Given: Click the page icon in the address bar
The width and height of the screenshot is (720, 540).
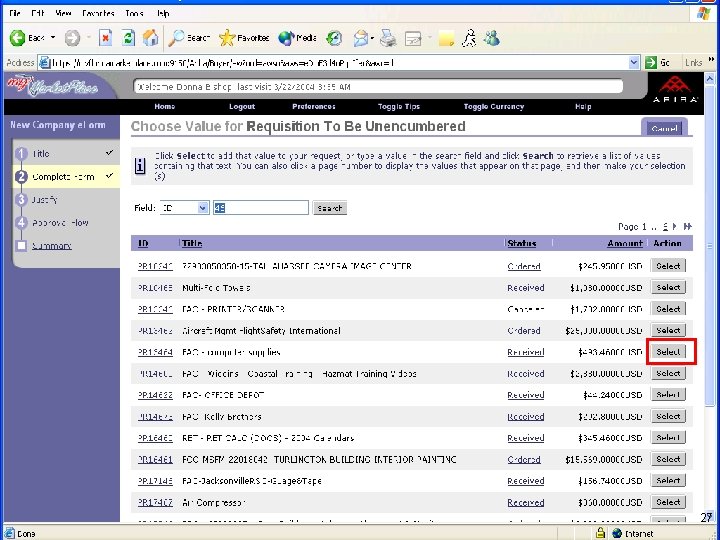Looking at the screenshot, I should [45, 63].
